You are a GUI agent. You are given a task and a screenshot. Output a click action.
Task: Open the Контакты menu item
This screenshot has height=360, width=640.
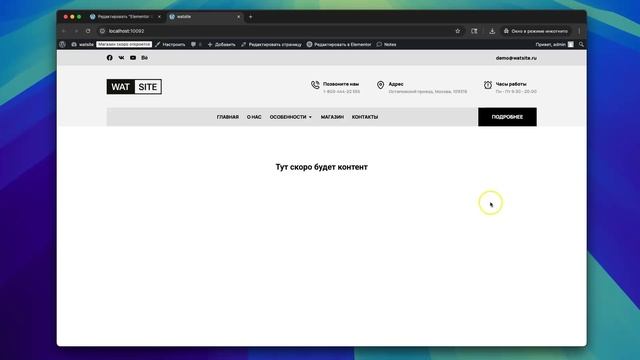(x=365, y=117)
